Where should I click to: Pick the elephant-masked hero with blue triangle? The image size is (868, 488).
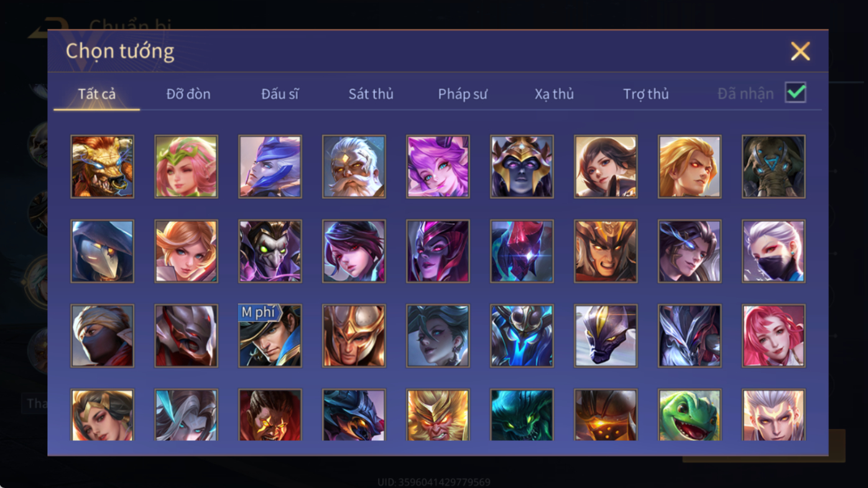point(773,167)
